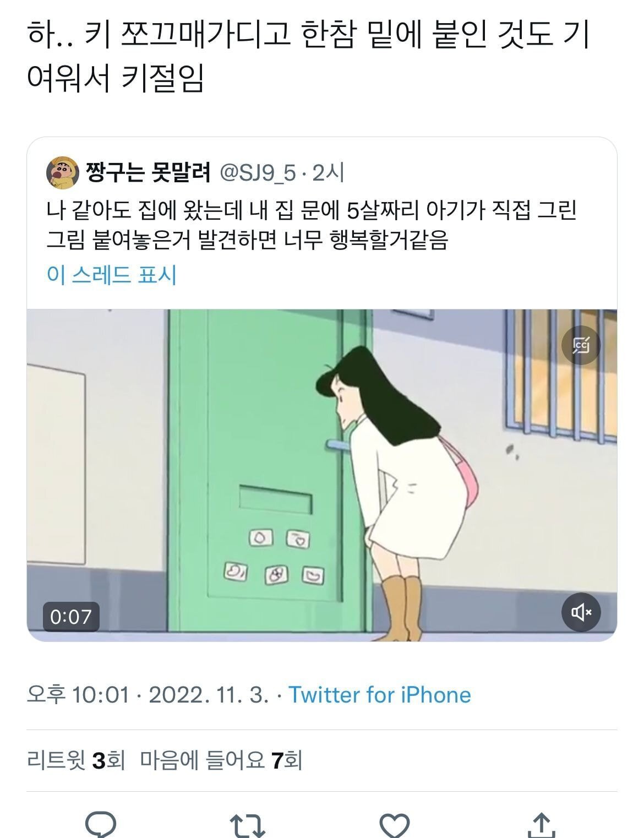The image size is (644, 838).
Task: Open 'Twitter for iPhone' source link
Action: pos(380,695)
